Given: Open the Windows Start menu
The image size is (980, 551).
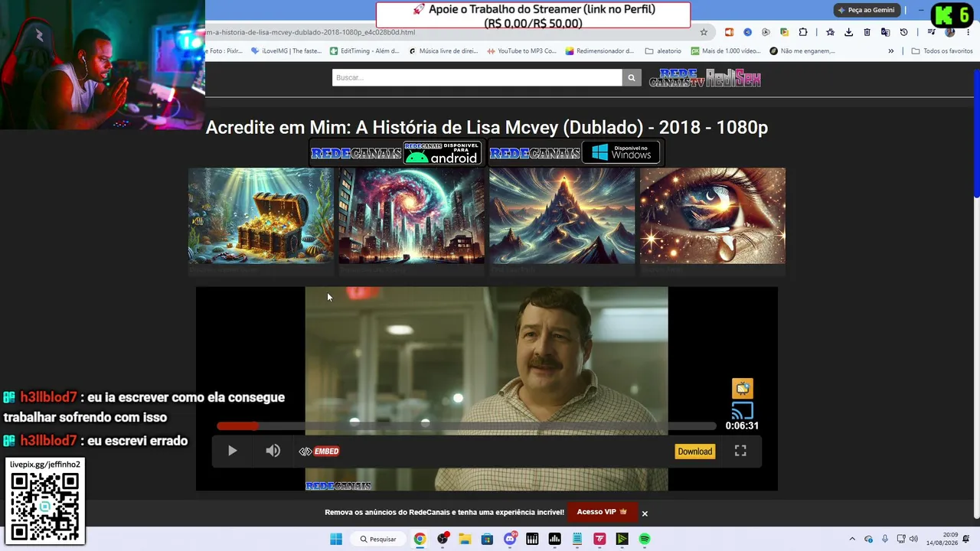Looking at the screenshot, I should pyautogui.click(x=336, y=539).
